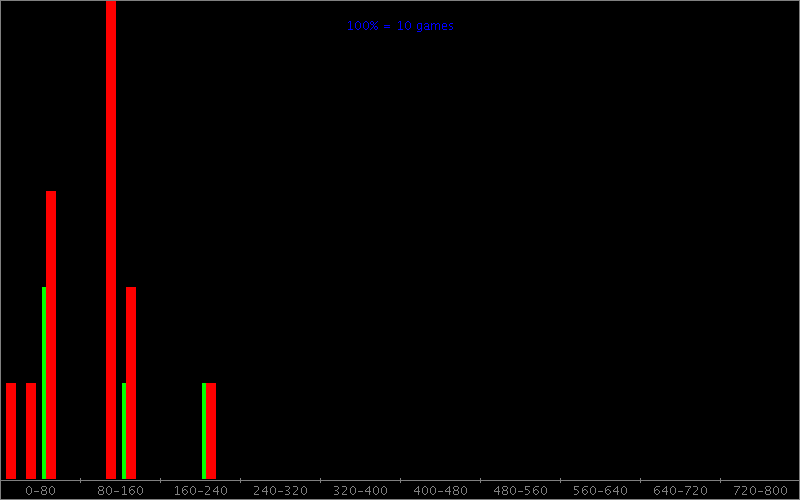The width and height of the screenshot is (800, 500).
Task: Click the tallest green bar in 0-80 range
Action: click(x=44, y=383)
